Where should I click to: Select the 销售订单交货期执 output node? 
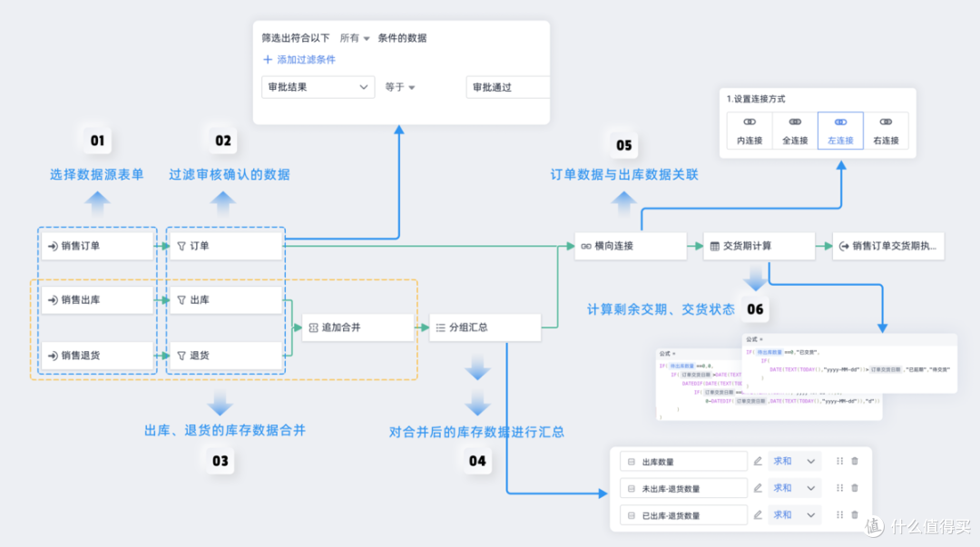point(888,247)
